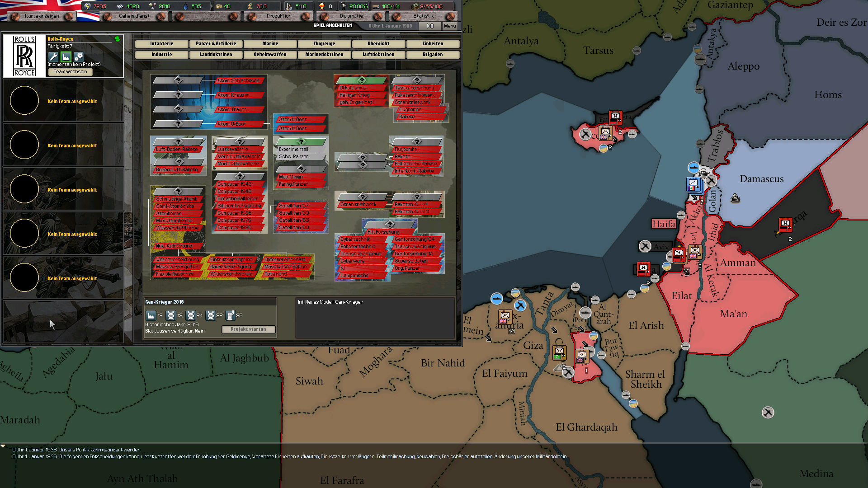Click the wrench specialty icon for Rolls-Royce
The height and width of the screenshot is (488, 868).
[53, 56]
